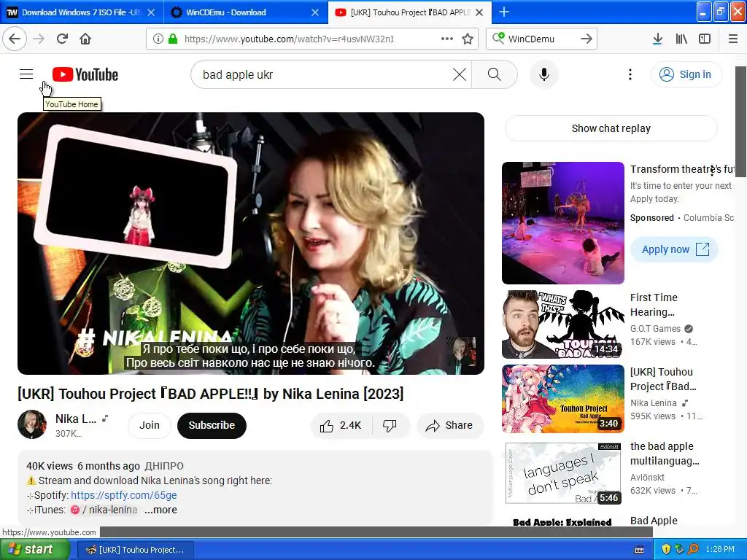Open [UKR] Touhou Project 3:40 thumbnail

tap(562, 399)
